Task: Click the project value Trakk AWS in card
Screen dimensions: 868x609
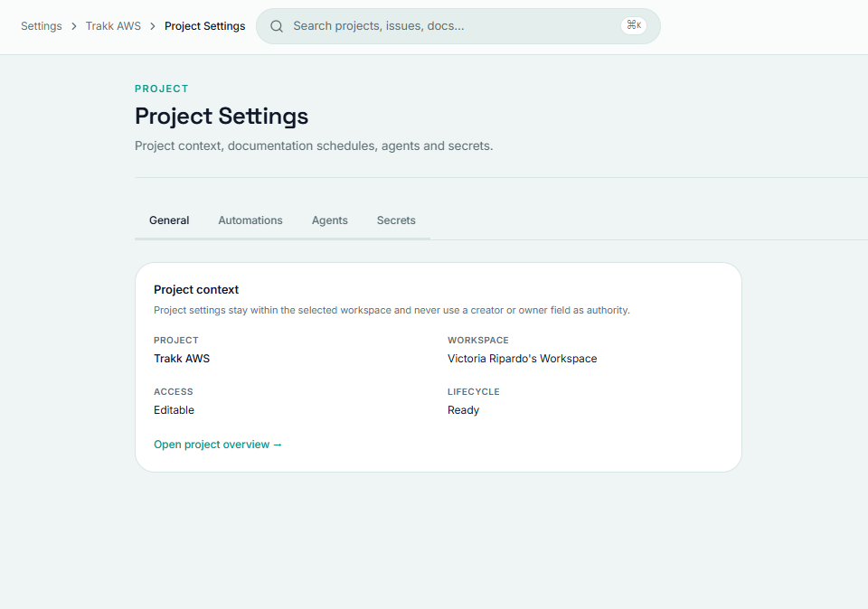Action: [x=182, y=359]
